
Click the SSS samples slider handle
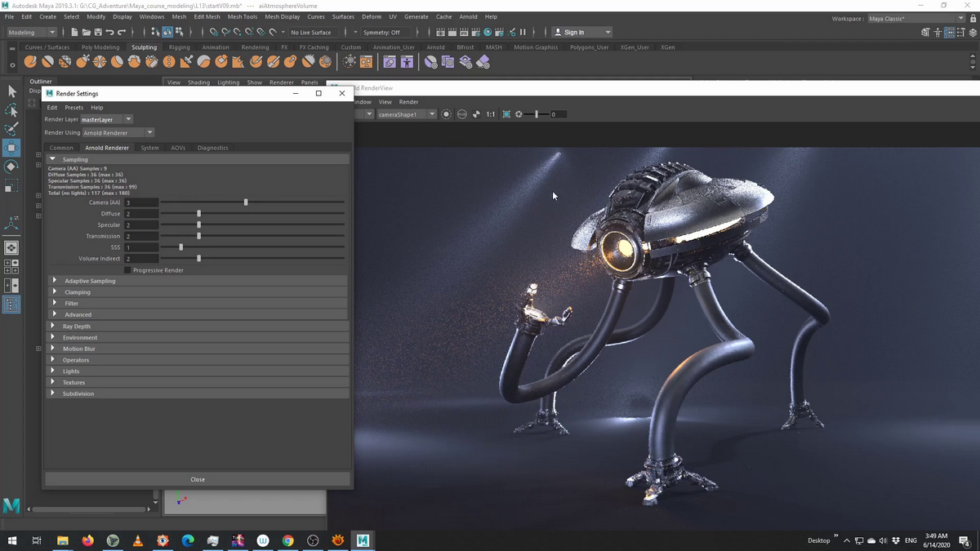tap(181, 247)
